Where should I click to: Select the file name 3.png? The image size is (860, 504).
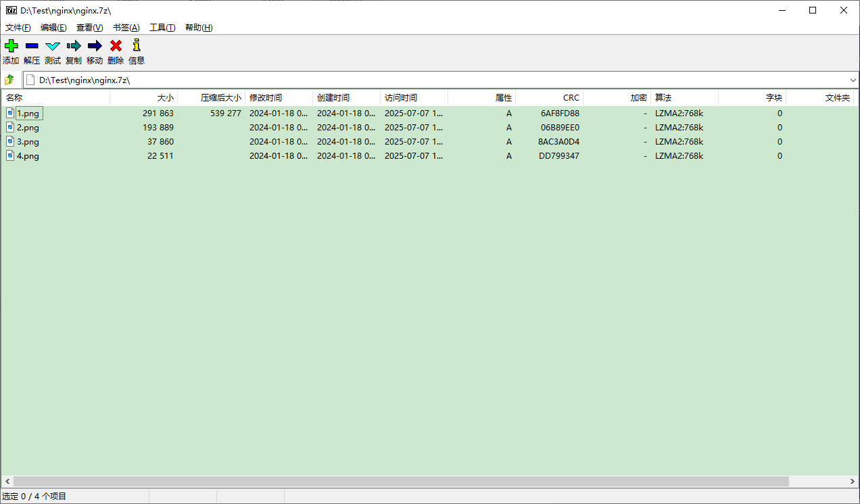pos(28,142)
